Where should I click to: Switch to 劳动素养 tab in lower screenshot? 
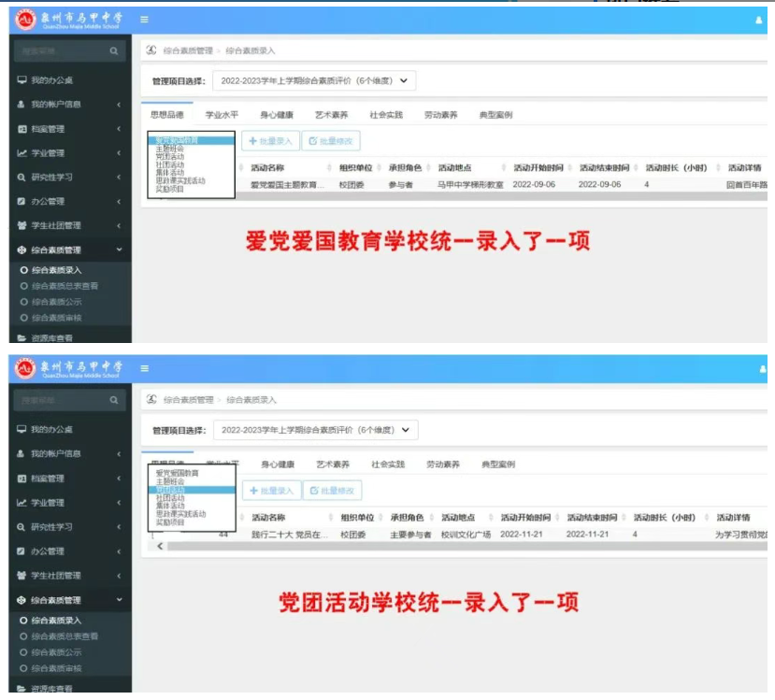click(442, 464)
